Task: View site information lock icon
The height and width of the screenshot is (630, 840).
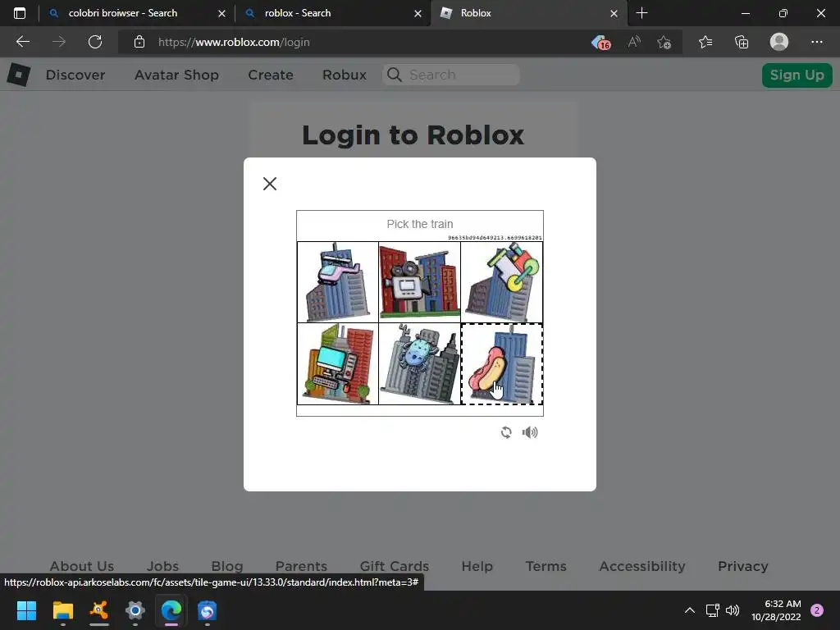Action: [x=139, y=42]
